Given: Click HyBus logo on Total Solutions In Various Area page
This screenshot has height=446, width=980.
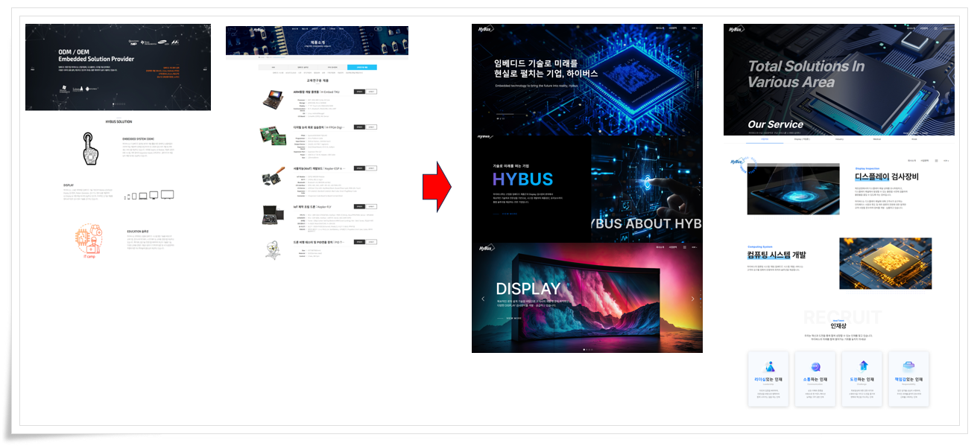Looking at the screenshot, I should pyautogui.click(x=736, y=29).
